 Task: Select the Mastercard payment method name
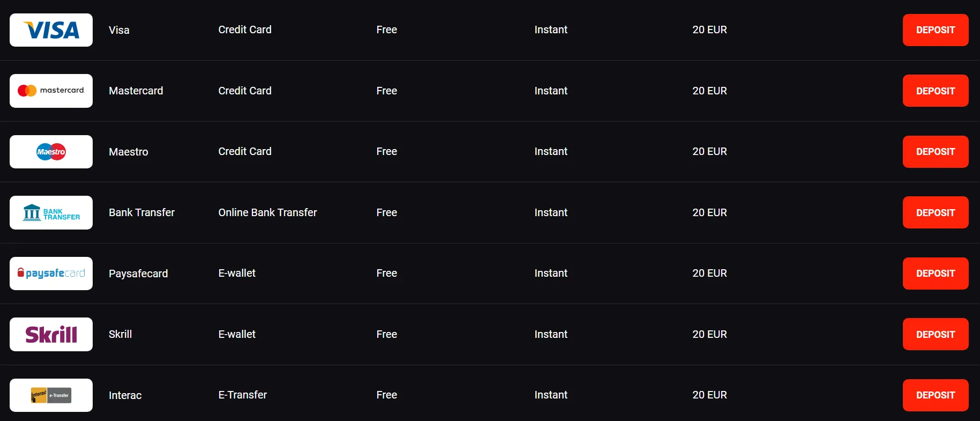pyautogui.click(x=136, y=91)
